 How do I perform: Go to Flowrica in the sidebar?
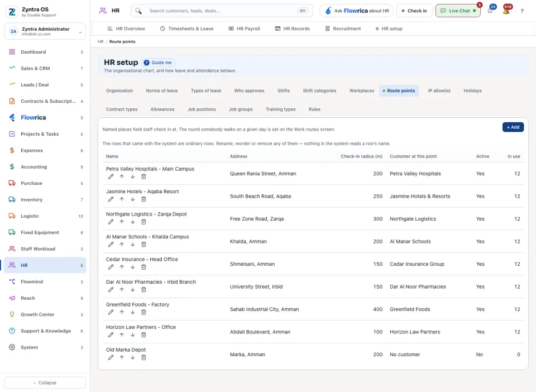click(45, 118)
